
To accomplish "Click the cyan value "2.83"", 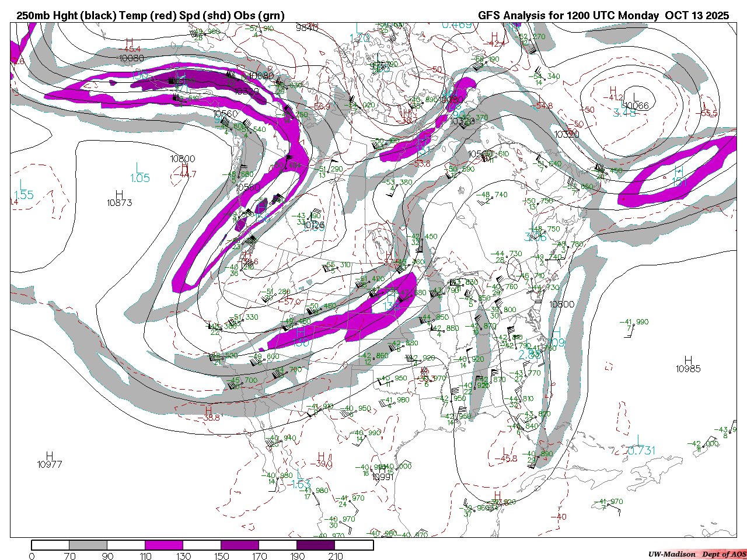I will pos(529,355).
